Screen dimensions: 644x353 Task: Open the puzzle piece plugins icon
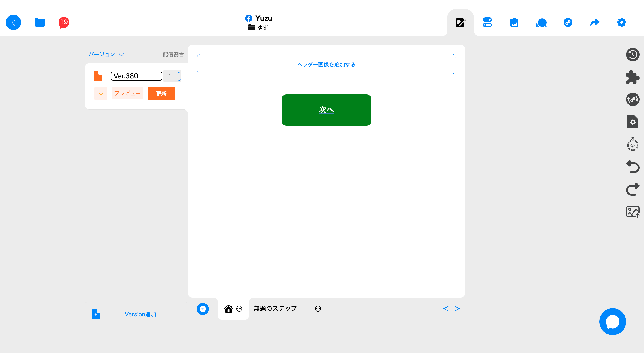tap(633, 77)
